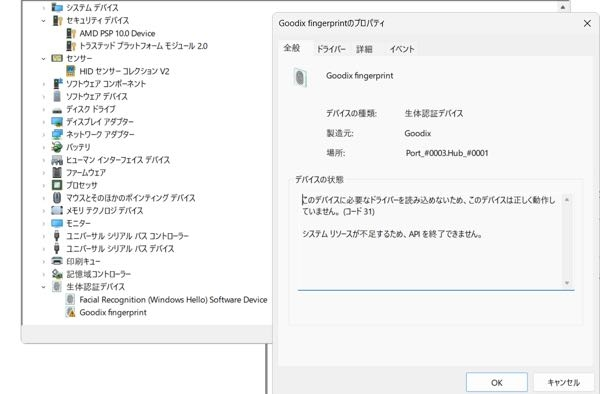Click the ユニバーサル シリアル バス コントローラー icon
The image size is (600, 394).
57,236
